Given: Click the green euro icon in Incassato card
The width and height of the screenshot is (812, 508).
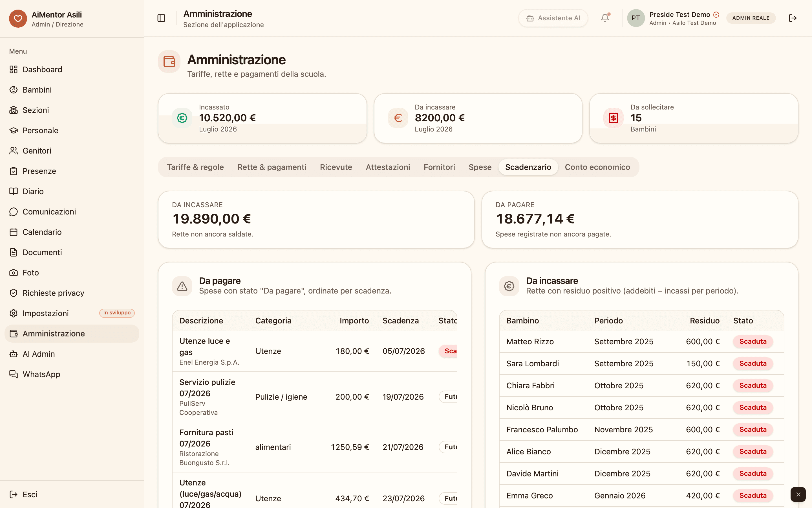Looking at the screenshot, I should point(182,118).
